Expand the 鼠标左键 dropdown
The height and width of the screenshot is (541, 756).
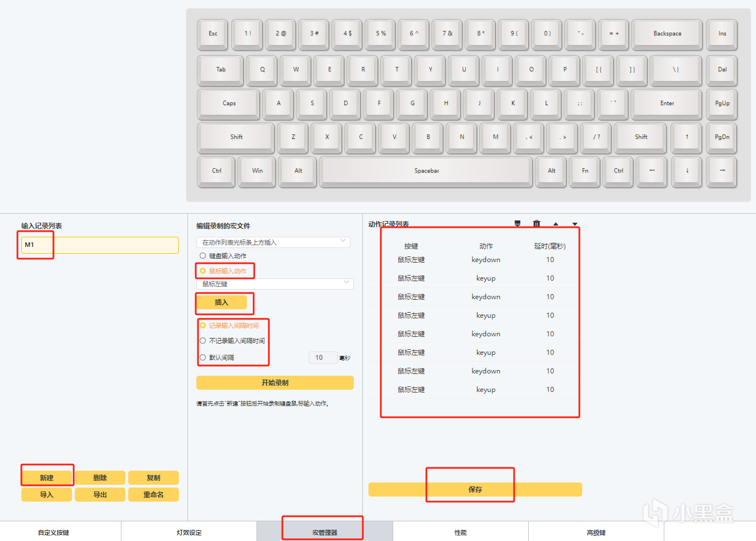point(275,284)
